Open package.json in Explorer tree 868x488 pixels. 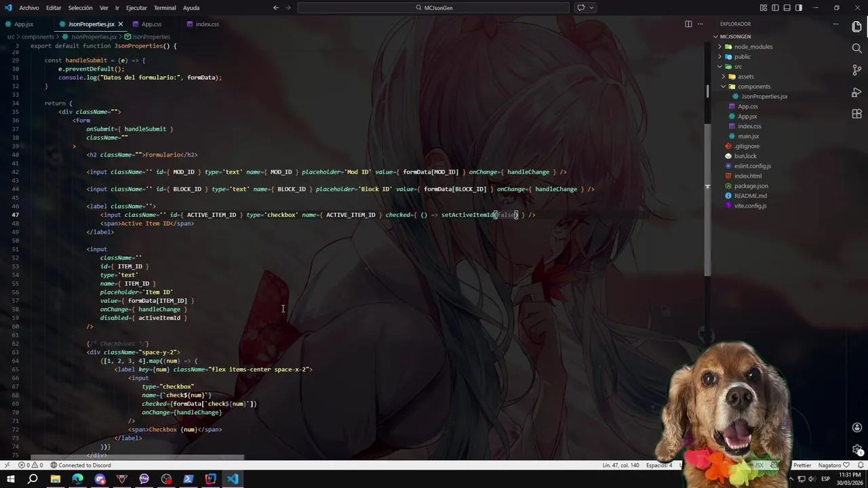pos(751,186)
